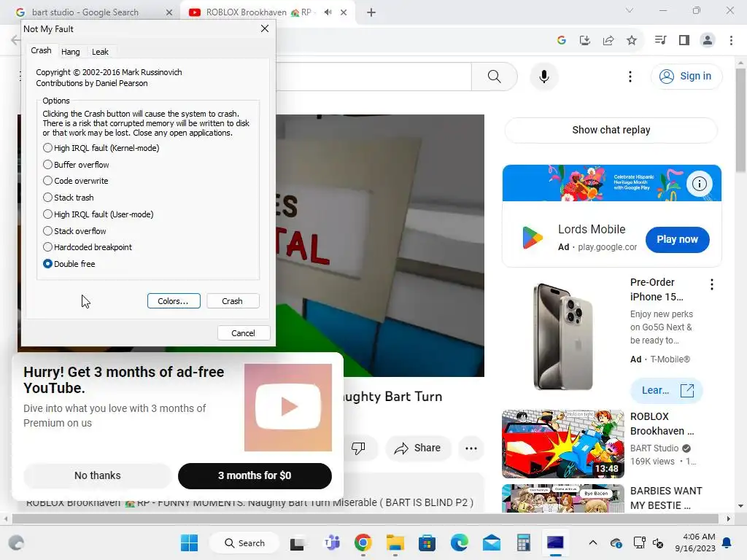Click Play now for Lords Mobile ad

click(678, 239)
